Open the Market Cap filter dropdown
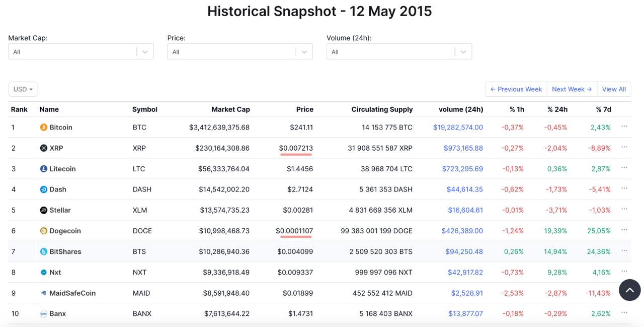 pos(81,51)
